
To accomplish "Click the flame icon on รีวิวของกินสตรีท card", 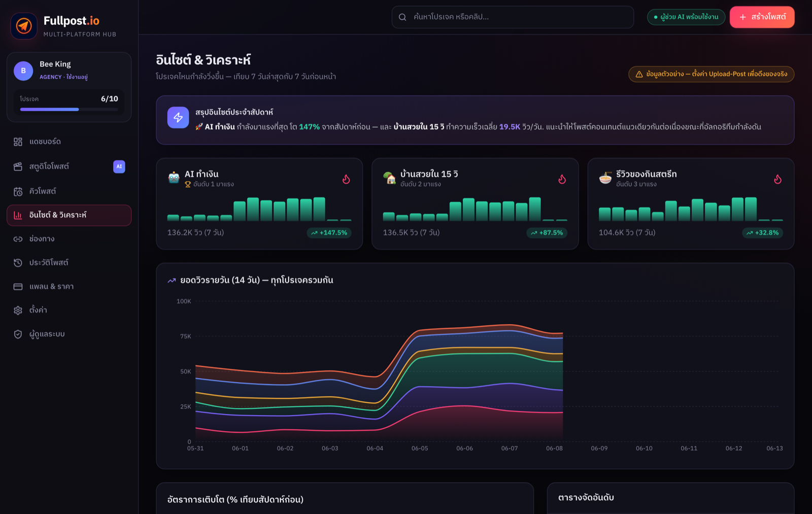I will (x=777, y=179).
